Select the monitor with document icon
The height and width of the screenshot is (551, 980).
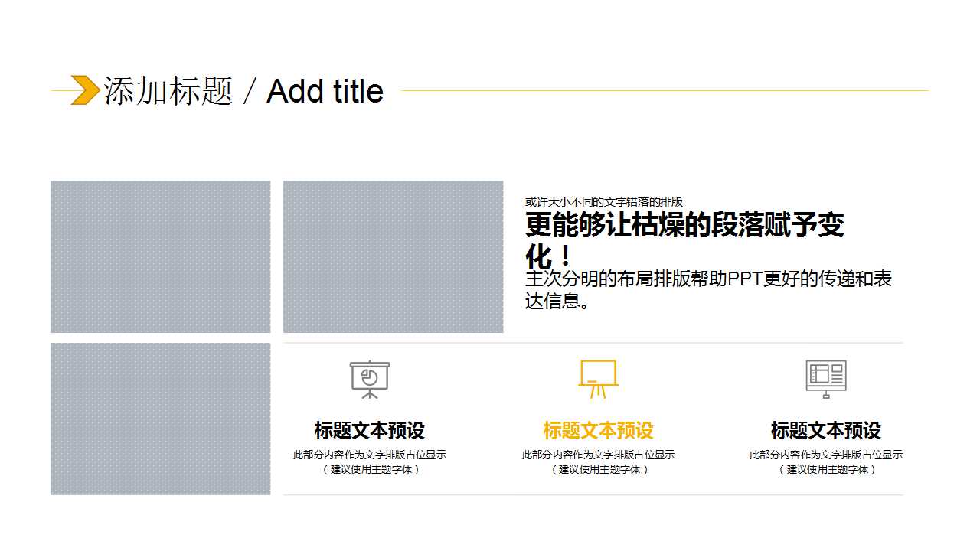click(x=825, y=377)
